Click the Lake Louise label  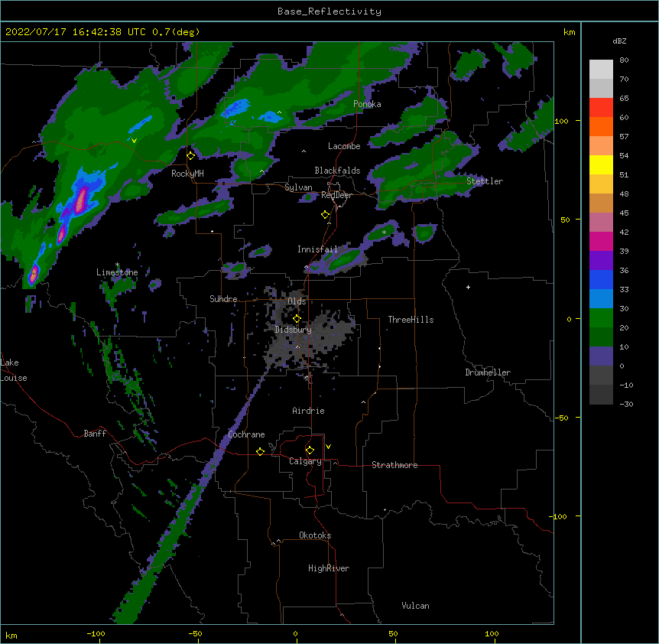pyautogui.click(x=14, y=370)
